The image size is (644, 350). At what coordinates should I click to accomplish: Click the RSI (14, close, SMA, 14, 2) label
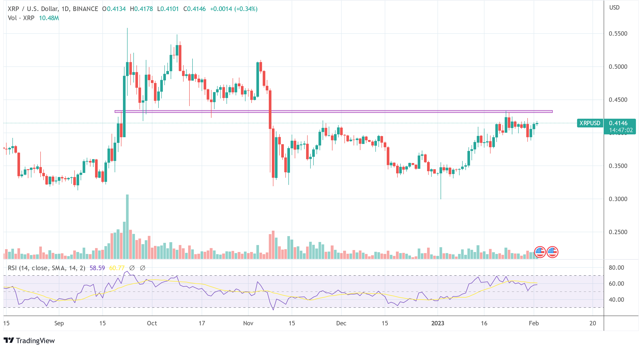click(x=46, y=268)
